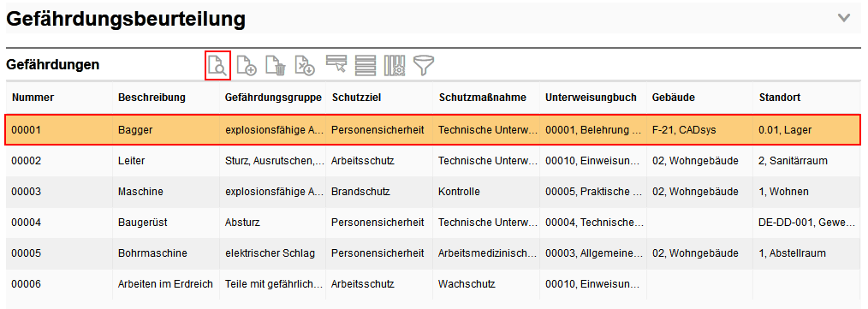The image size is (868, 309).
Task: Click the '1, Wohnen' cell
Action: pyautogui.click(x=807, y=192)
